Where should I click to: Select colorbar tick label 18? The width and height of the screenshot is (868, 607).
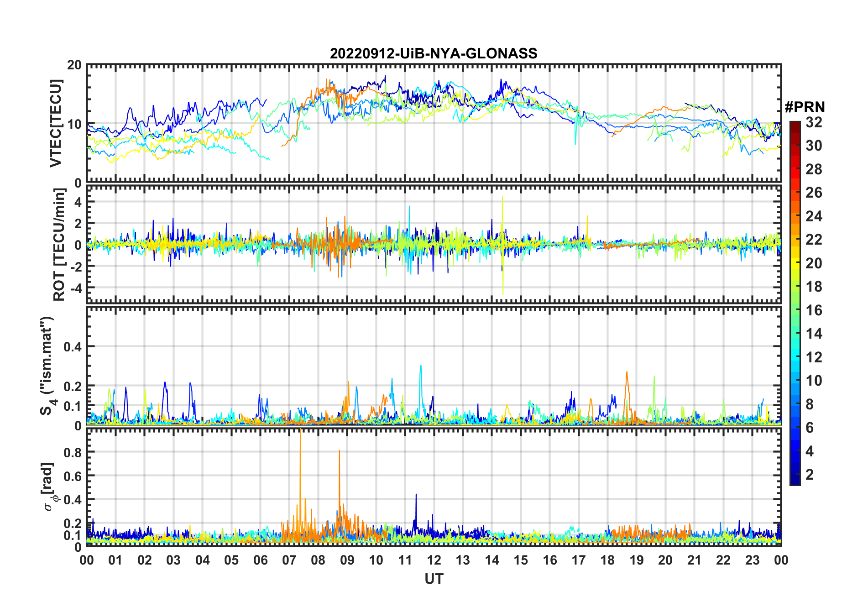pyautogui.click(x=814, y=287)
